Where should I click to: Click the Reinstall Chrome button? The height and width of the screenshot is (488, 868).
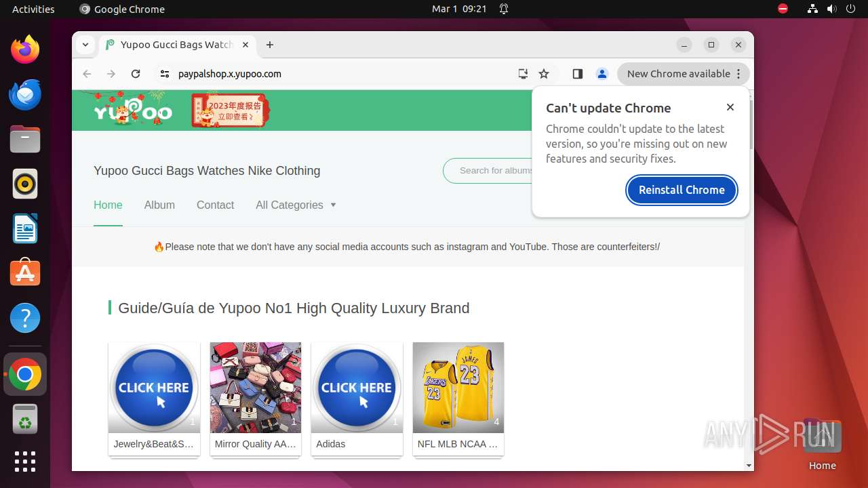point(682,190)
